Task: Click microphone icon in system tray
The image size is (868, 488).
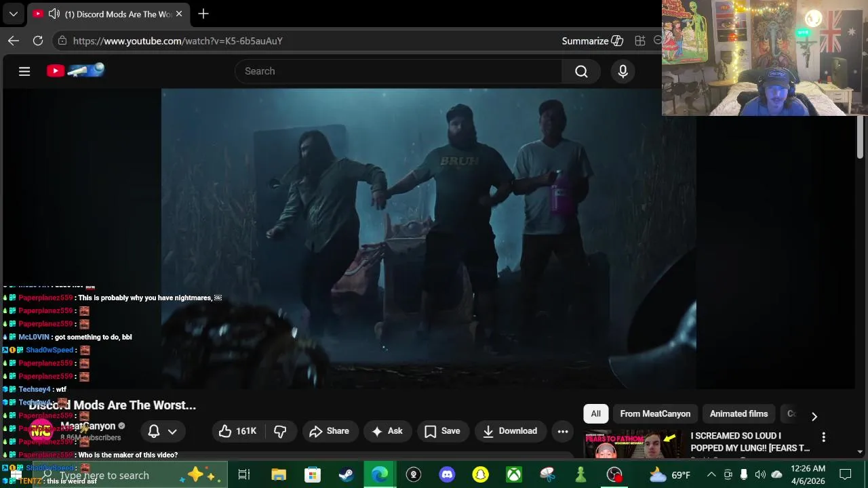Action: tap(744, 474)
